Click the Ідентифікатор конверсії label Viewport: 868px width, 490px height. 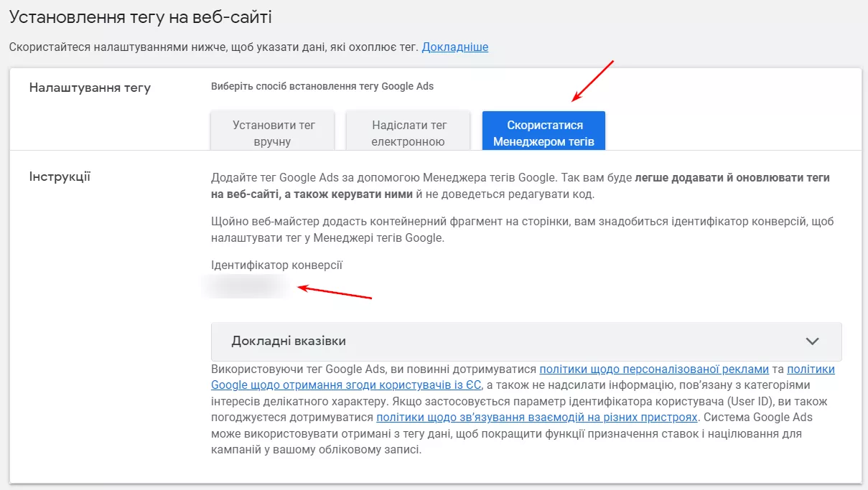[276, 265]
